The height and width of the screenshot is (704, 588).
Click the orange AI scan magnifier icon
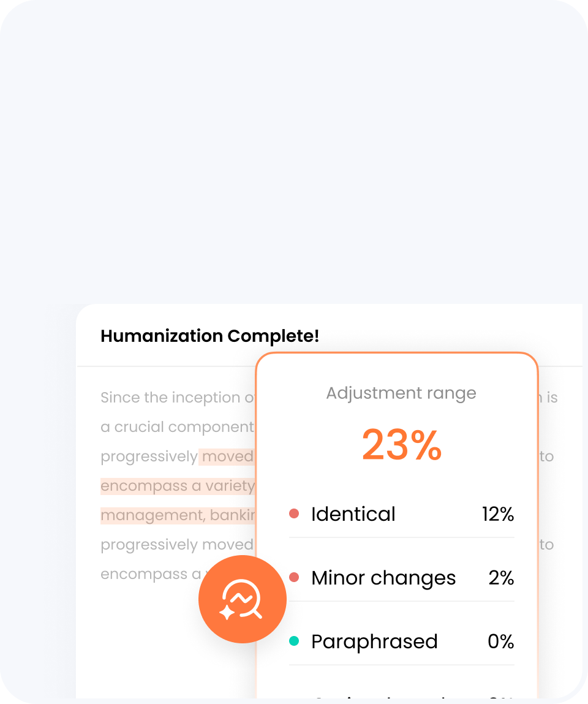[x=243, y=599]
